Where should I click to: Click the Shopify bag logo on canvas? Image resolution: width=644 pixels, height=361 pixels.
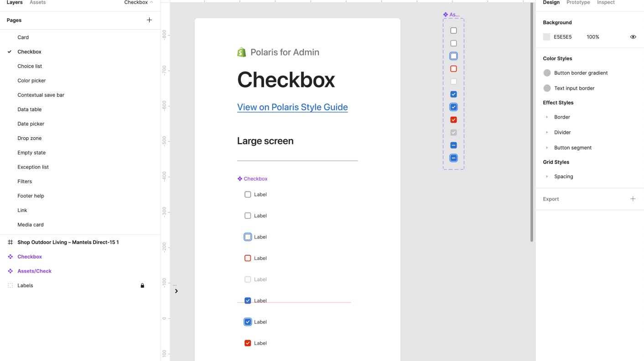point(242,52)
